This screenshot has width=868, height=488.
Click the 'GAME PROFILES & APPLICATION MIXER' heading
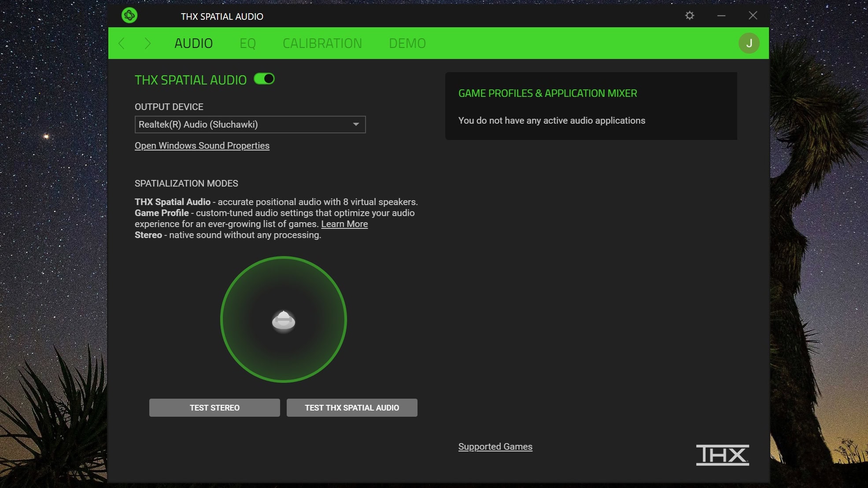click(x=547, y=93)
